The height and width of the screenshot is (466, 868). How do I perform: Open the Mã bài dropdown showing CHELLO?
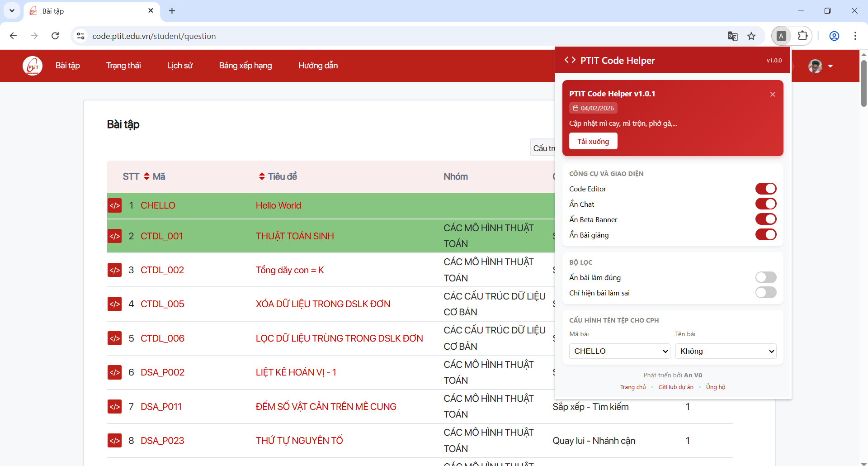pyautogui.click(x=619, y=351)
